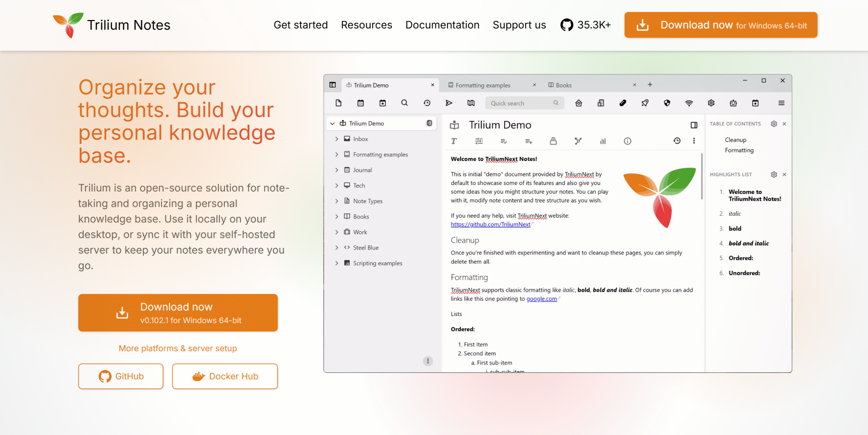868x435 pixels.
Task: Expand the Books tree node
Action: 337,217
